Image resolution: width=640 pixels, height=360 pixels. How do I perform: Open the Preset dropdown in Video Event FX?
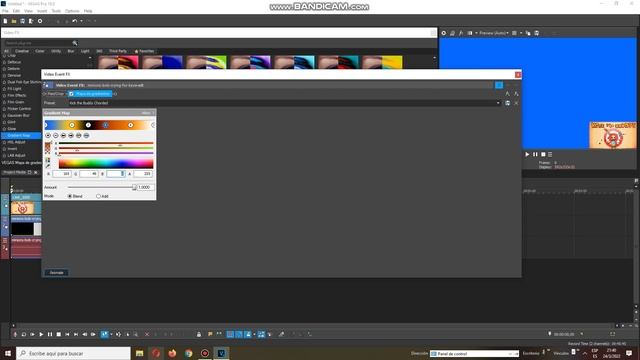[498, 103]
